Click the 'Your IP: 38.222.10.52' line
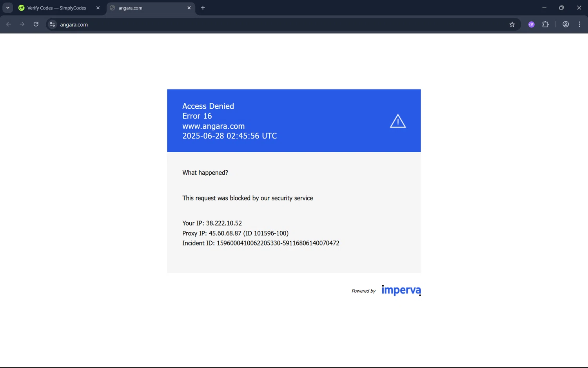Viewport: 588px width, 368px height. point(212,223)
